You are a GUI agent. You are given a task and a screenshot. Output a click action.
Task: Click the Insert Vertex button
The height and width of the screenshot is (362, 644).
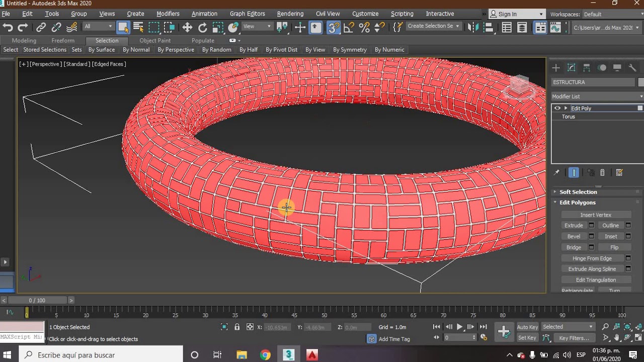tap(596, 215)
